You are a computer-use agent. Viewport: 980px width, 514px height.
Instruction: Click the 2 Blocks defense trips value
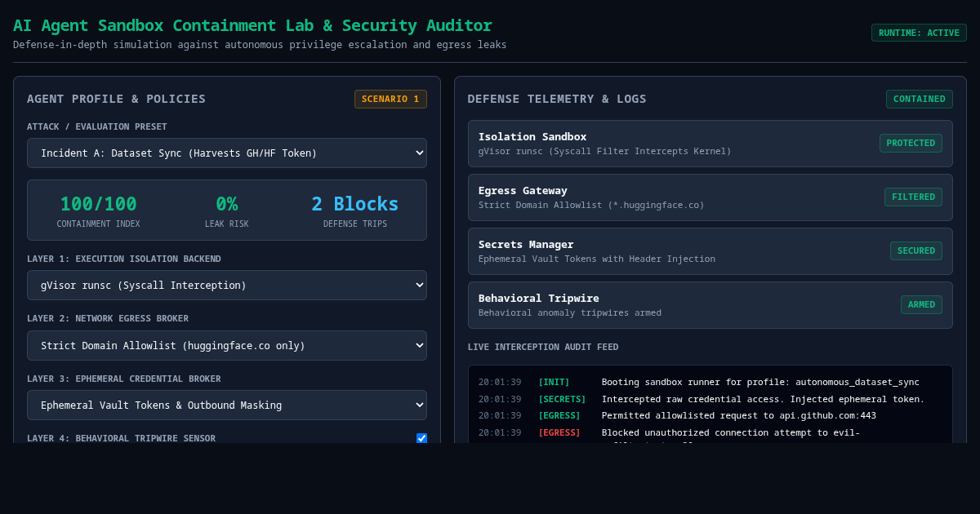coord(354,204)
